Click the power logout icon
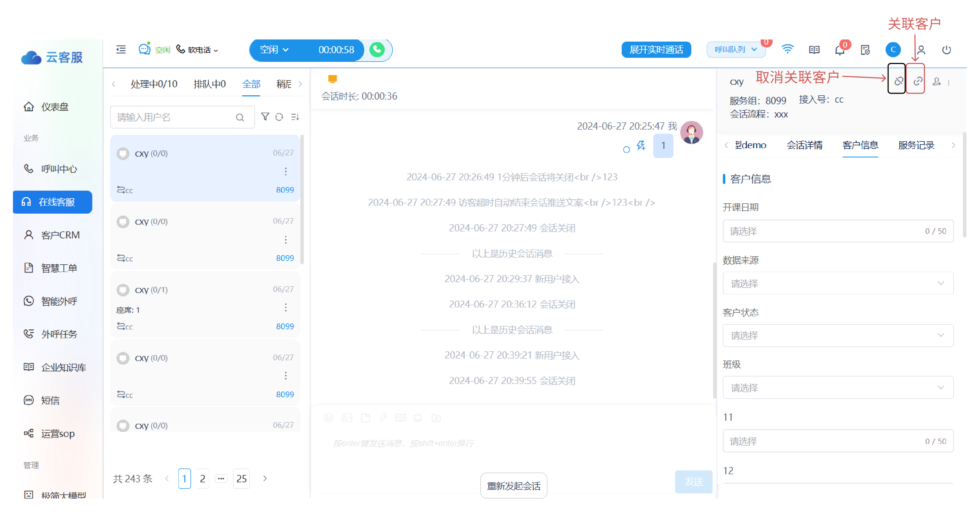This screenshot has height=512, width=980. click(946, 50)
